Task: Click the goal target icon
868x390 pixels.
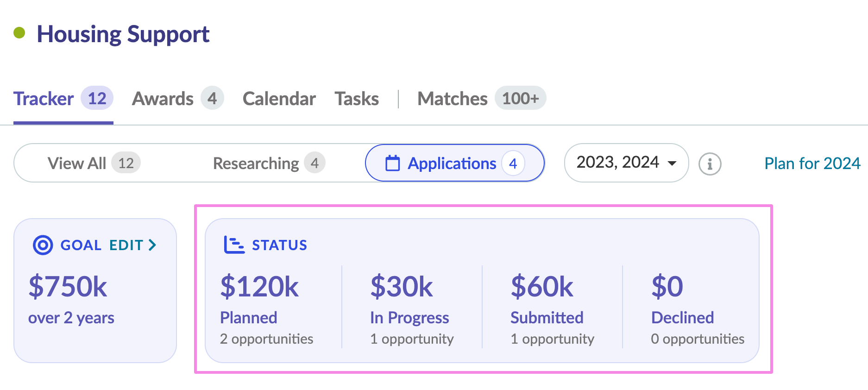Action: [43, 245]
